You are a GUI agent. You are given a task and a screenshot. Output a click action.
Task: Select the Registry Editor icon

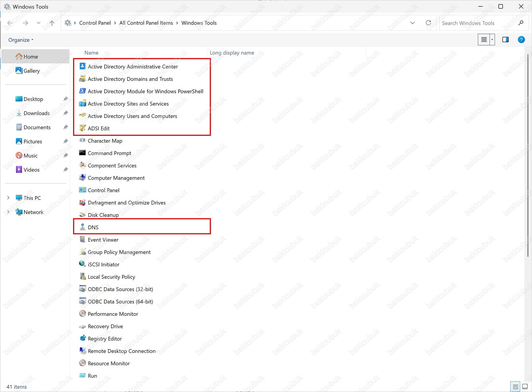[82, 338]
